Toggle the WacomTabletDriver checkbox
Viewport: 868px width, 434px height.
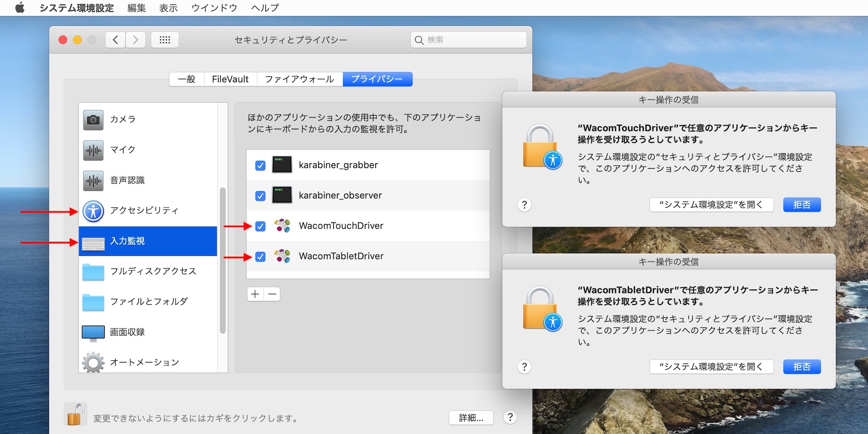coord(260,257)
